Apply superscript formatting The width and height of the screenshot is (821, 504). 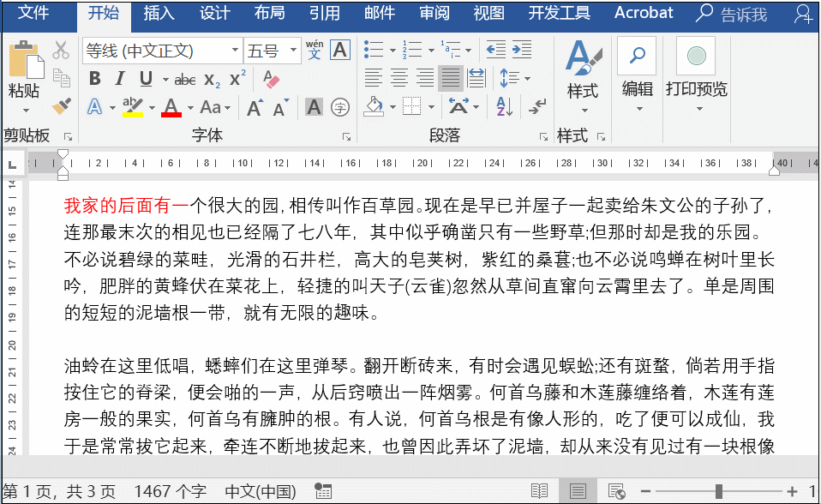coord(237,80)
